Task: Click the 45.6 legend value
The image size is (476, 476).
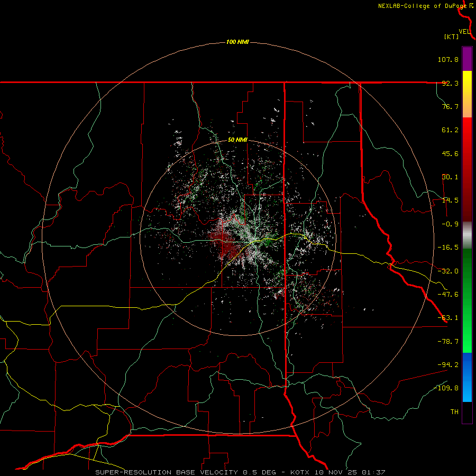Action: [450, 153]
